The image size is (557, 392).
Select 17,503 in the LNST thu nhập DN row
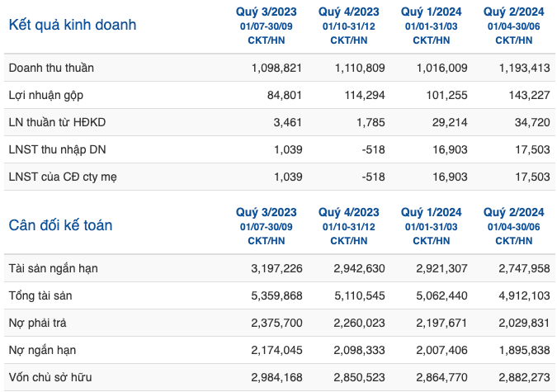coord(532,149)
